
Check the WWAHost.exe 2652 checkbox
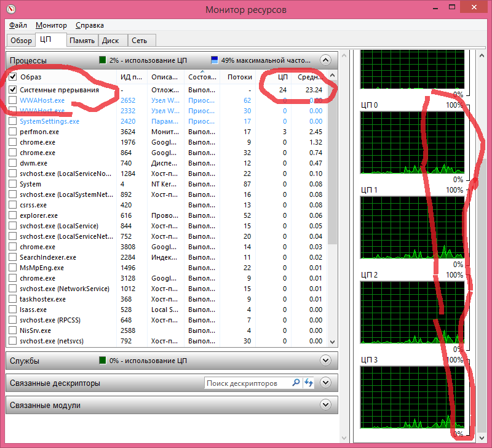[12, 100]
